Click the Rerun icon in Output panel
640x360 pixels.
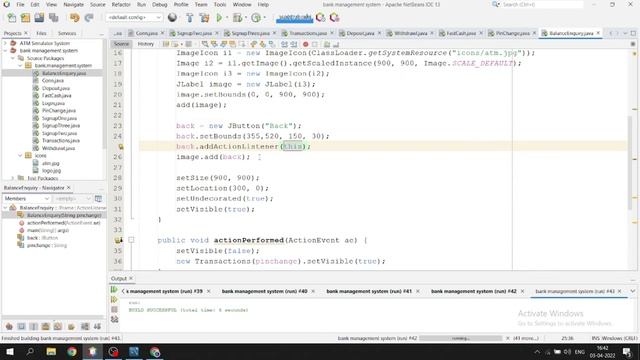tap(114, 290)
